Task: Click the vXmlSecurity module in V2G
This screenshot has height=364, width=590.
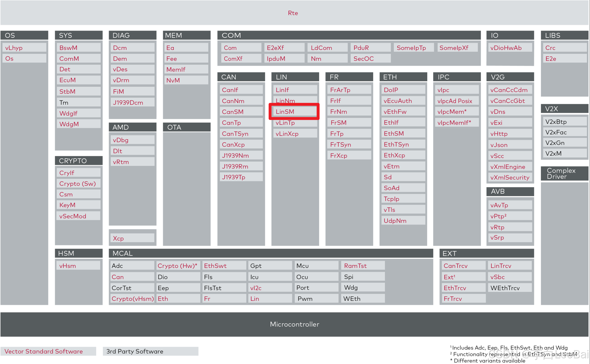Action: tap(510, 177)
